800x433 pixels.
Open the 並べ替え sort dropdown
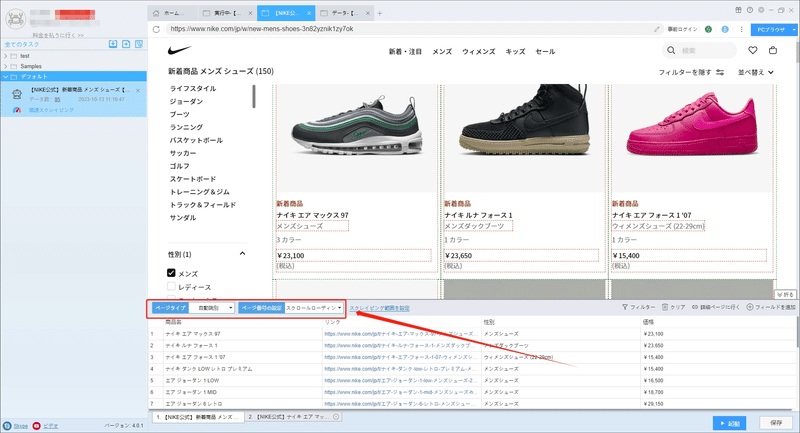click(x=756, y=72)
